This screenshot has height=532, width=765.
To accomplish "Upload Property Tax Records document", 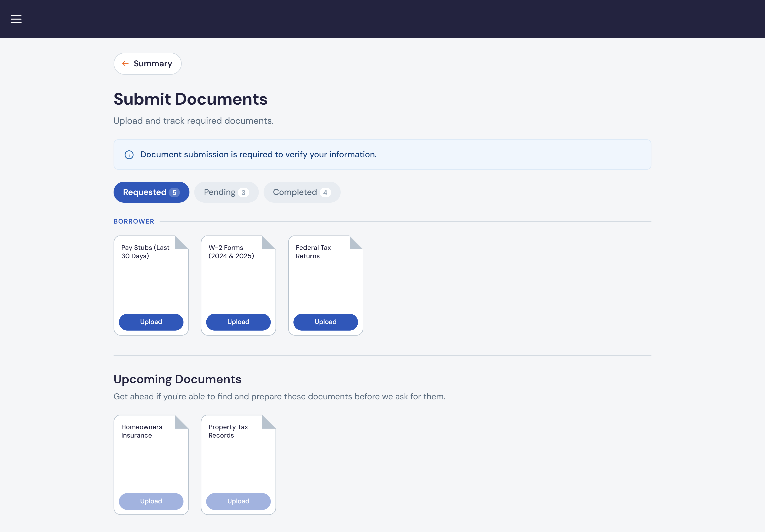I will pos(238,501).
